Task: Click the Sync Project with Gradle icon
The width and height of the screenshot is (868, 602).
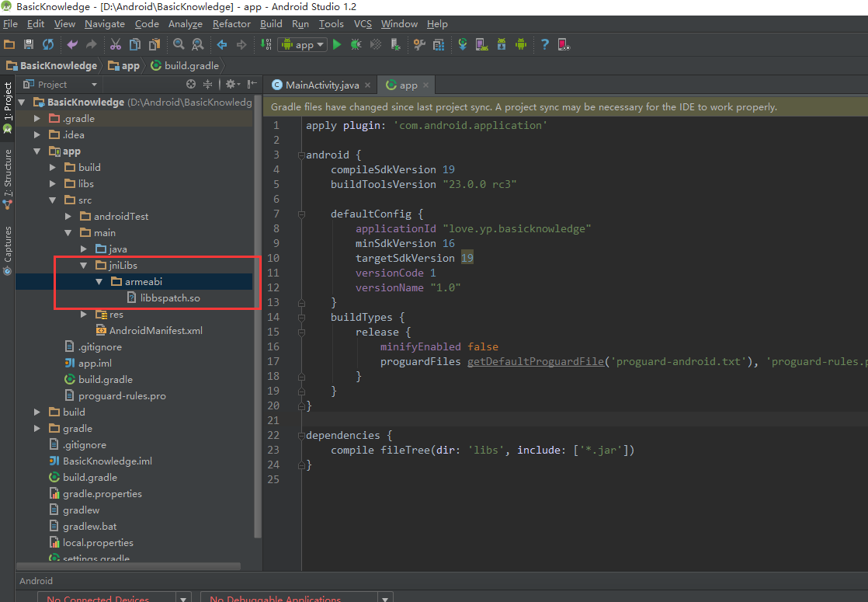Action: (463, 45)
